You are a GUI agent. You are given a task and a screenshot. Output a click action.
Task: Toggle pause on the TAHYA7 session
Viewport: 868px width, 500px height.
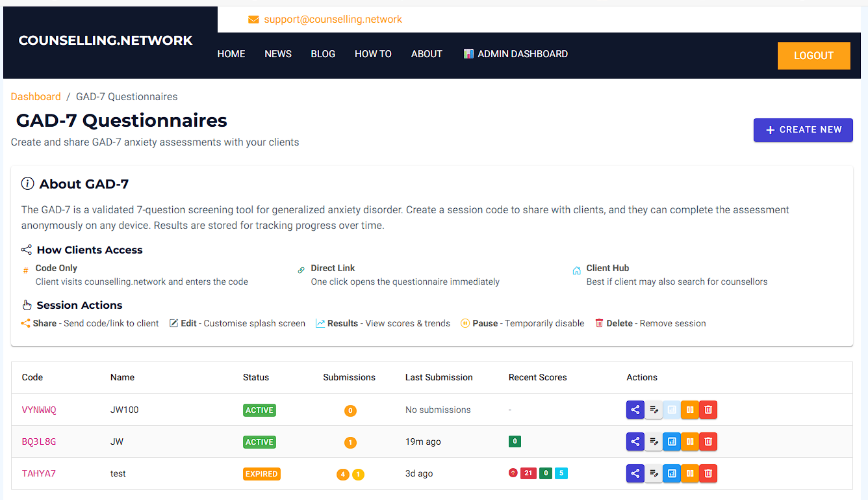point(690,473)
